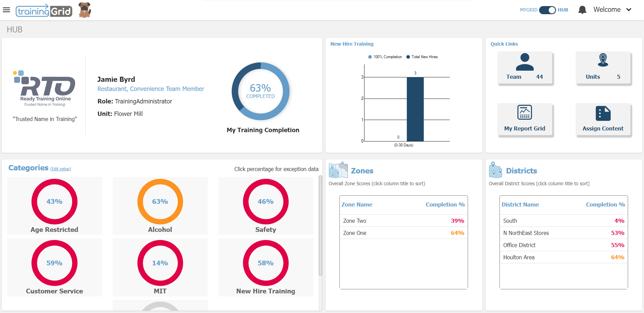
Task: Click the Districts map icon
Action: pyautogui.click(x=495, y=170)
